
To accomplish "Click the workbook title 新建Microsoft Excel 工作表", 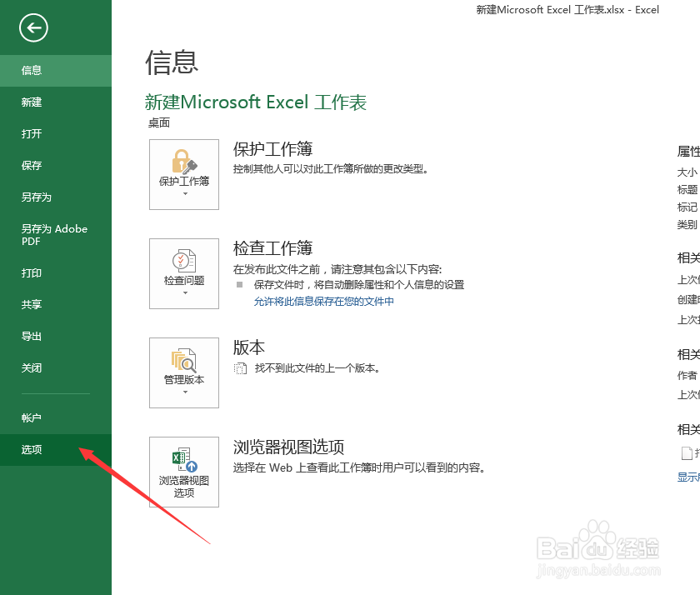I will tap(256, 102).
